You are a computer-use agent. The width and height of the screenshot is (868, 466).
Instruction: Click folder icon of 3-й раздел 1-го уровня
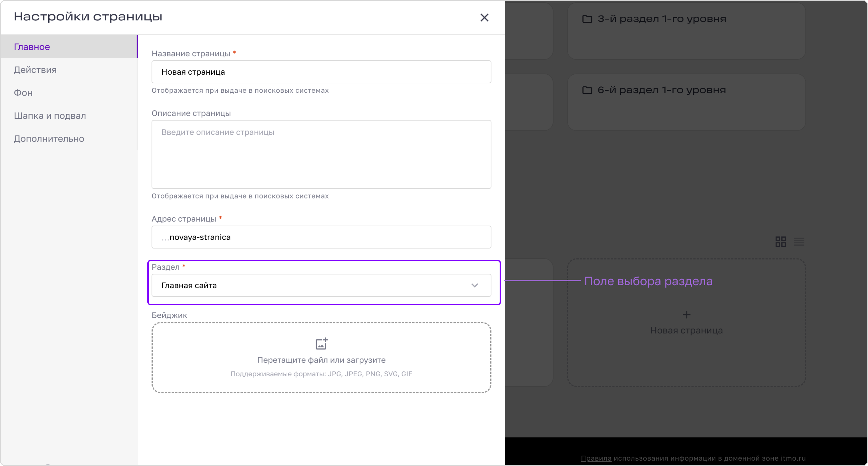click(587, 19)
